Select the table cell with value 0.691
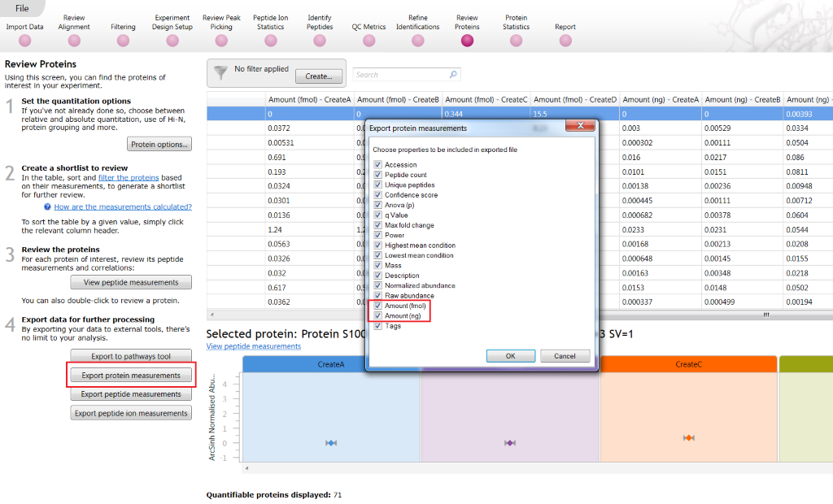The height and width of the screenshot is (504, 833). 310,157
